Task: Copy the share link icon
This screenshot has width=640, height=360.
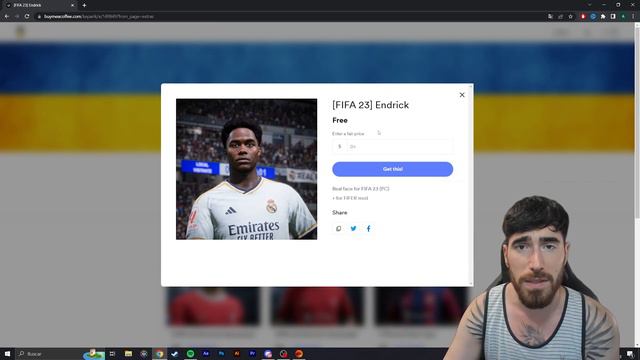Action: (x=338, y=229)
